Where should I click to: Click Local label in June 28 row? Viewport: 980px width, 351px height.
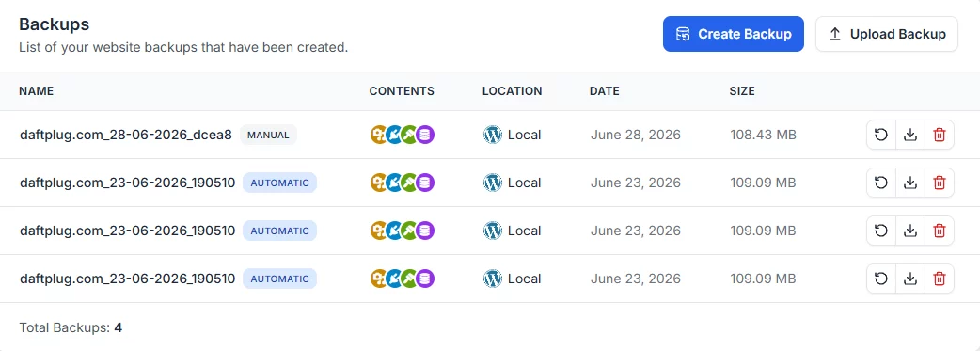pos(525,135)
